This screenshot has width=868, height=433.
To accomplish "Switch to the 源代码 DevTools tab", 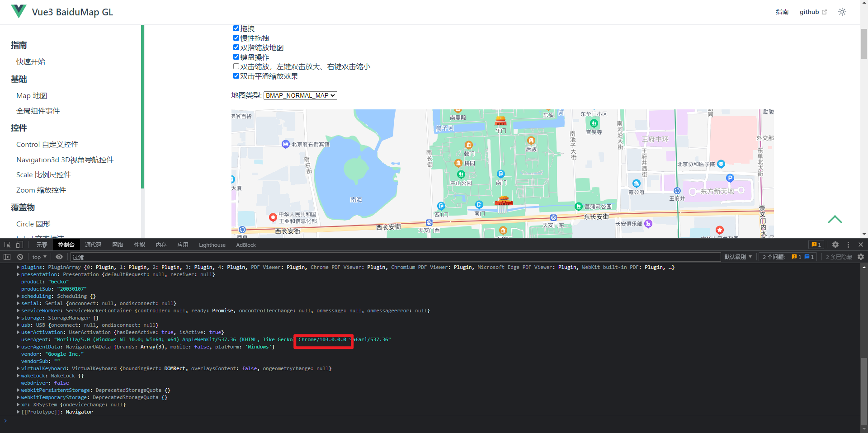I will tap(93, 245).
